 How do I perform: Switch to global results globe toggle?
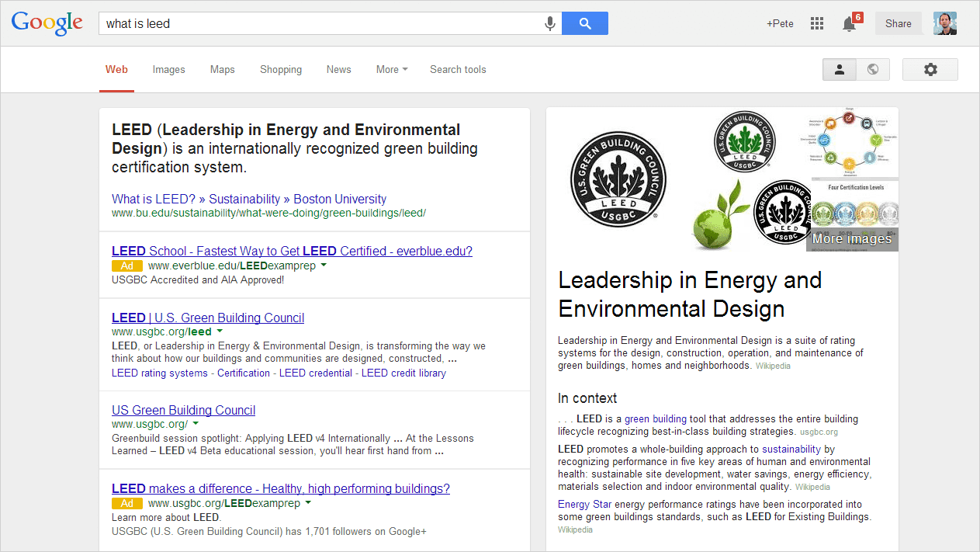(x=873, y=69)
